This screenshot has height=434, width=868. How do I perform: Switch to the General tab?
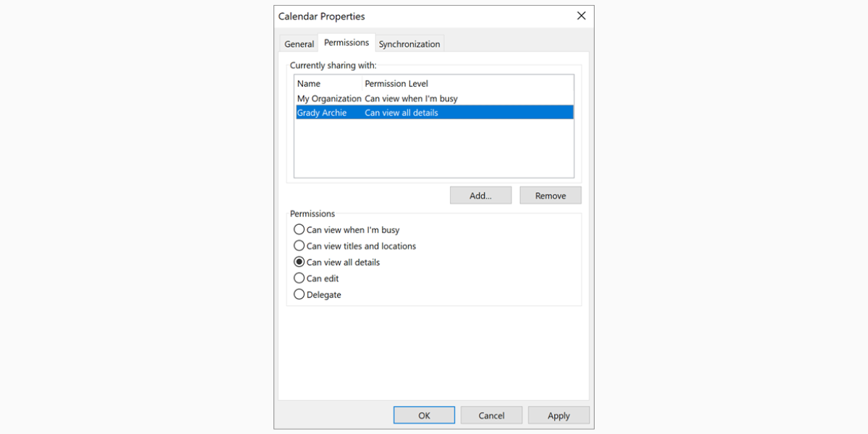[299, 43]
